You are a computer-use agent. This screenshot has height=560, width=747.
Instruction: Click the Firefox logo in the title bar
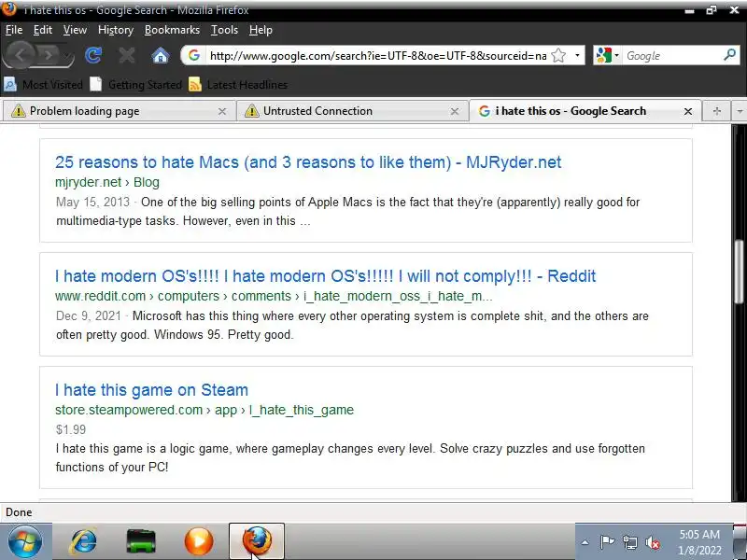(x=9, y=8)
